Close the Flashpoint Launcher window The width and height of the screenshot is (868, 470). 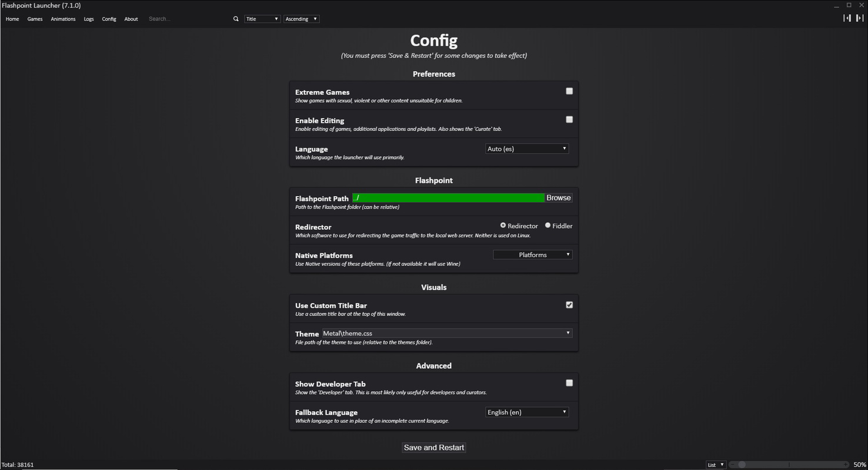pyautogui.click(x=861, y=5)
